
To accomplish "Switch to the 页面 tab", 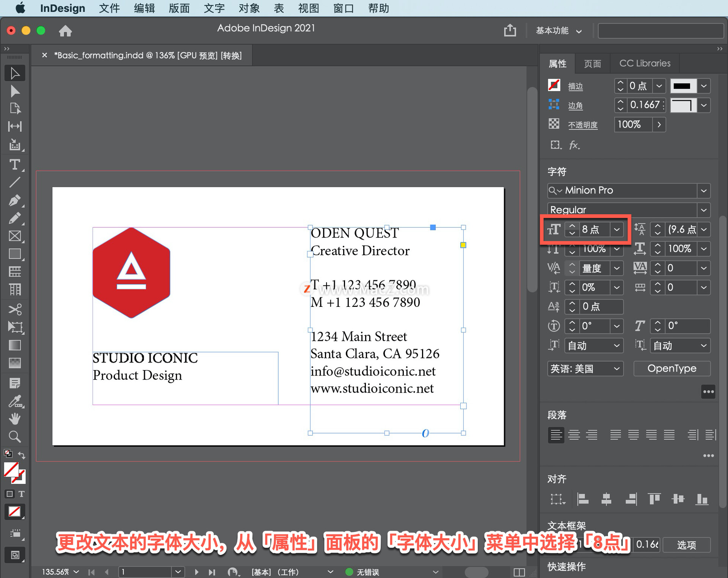I will pyautogui.click(x=593, y=63).
